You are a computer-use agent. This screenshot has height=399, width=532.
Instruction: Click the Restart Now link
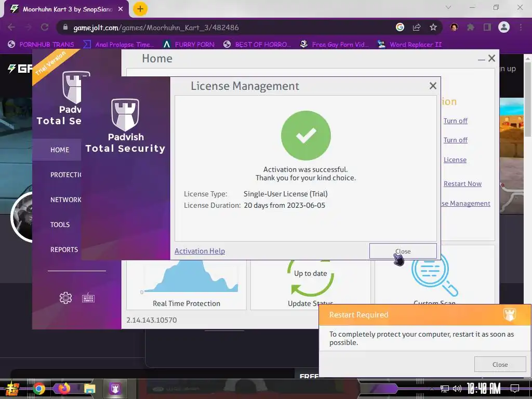click(462, 183)
